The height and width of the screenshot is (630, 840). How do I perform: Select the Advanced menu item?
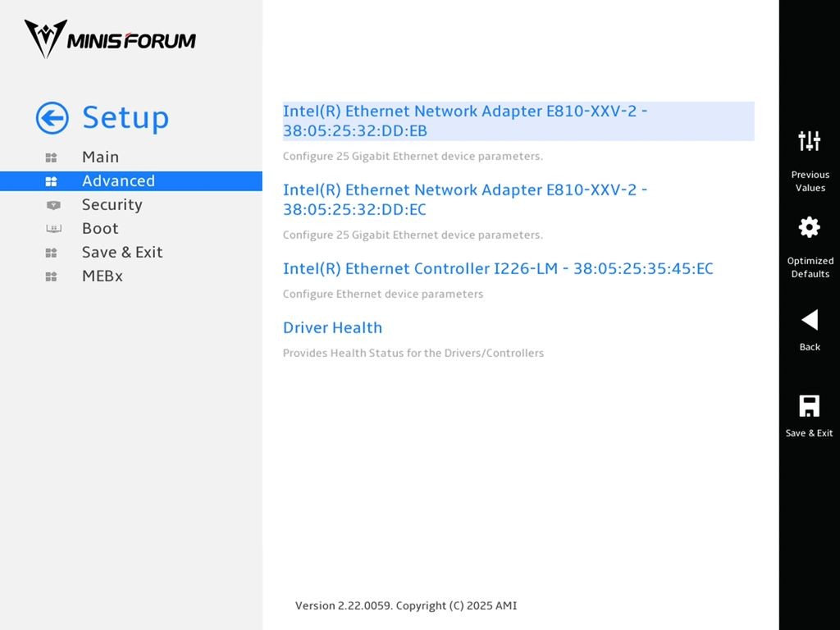click(x=130, y=181)
